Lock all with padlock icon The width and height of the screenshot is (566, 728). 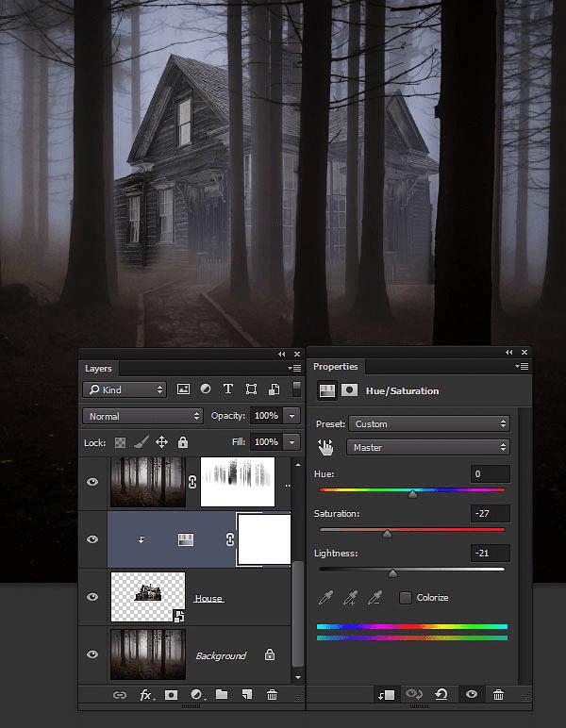click(x=183, y=442)
